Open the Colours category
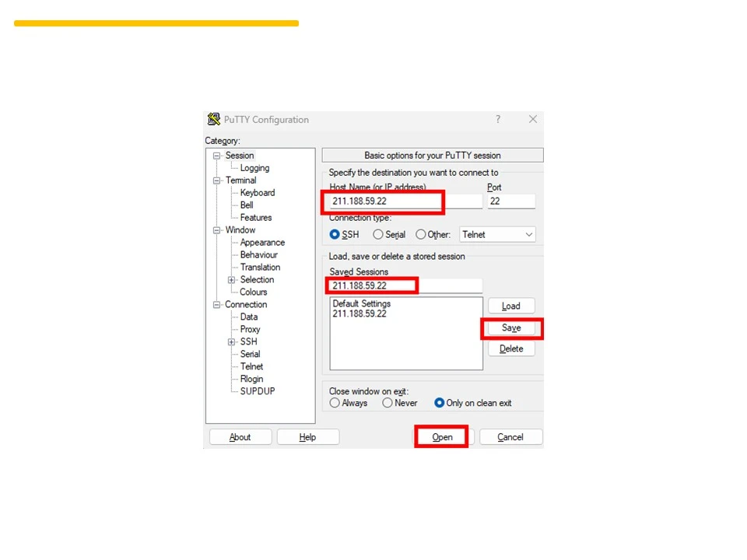This screenshot has height=560, width=747. (x=254, y=292)
